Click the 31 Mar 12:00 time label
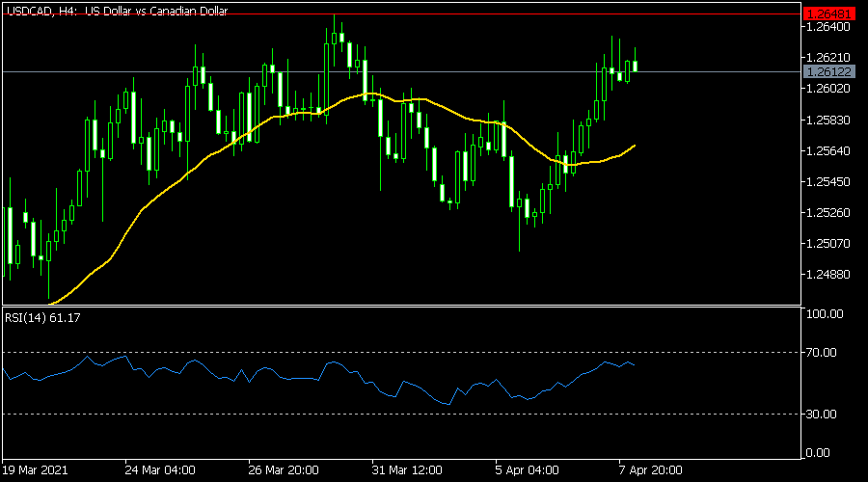 tap(407, 470)
